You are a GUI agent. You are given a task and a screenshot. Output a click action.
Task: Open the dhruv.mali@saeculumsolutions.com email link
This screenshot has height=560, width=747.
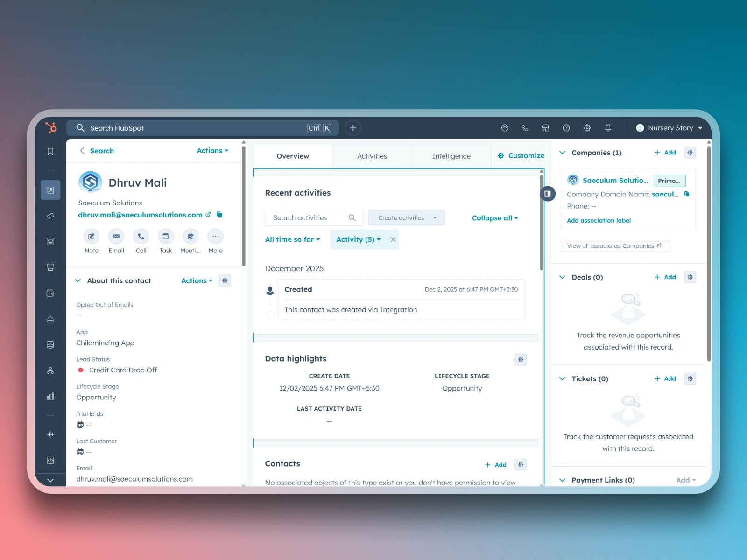coord(140,215)
